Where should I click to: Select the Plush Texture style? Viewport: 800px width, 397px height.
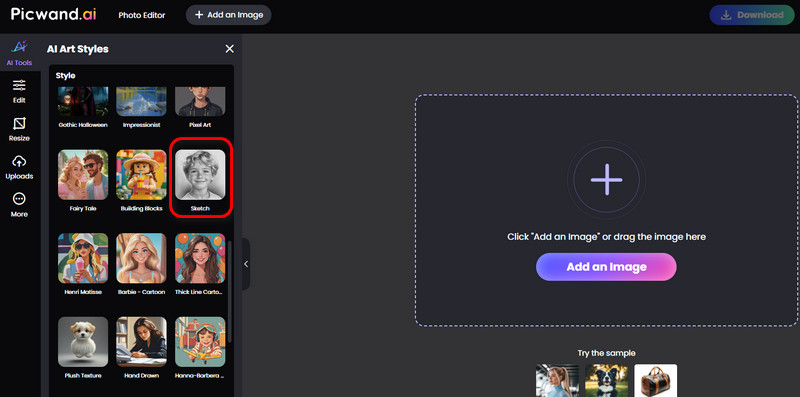pos(83,348)
